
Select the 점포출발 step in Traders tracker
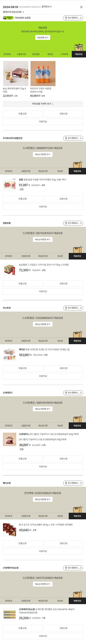click(36, 54)
